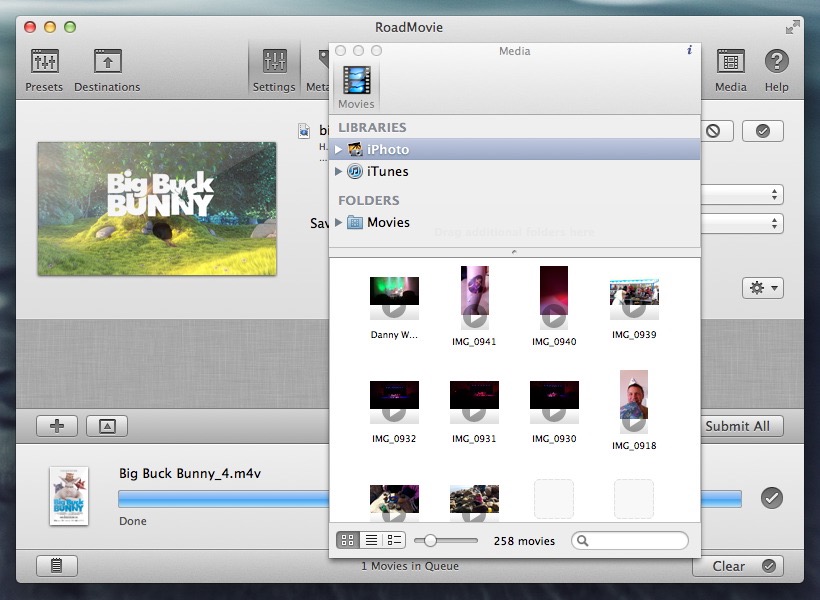Adjust the thumbnail size slider
Image resolution: width=820 pixels, height=600 pixels.
(x=430, y=540)
